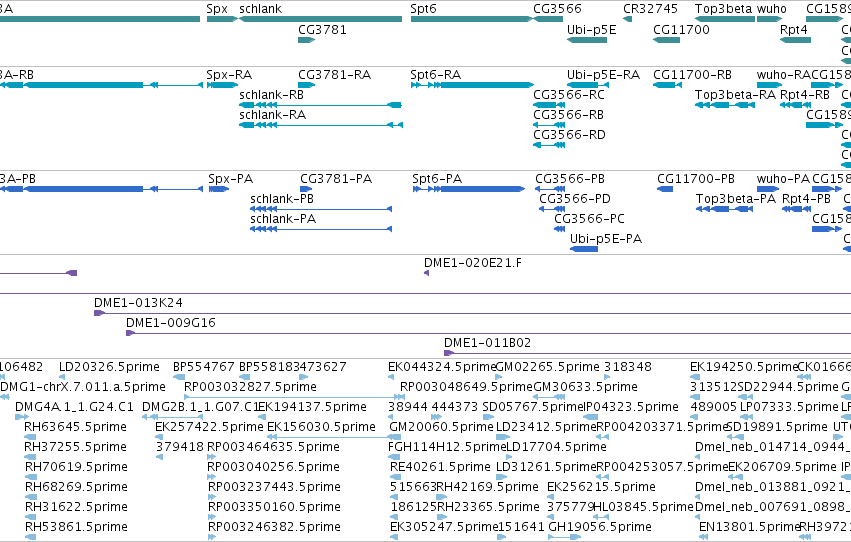Viewport: 851px width, 542px height.
Task: Select the RP003464635.5prime EST
Action: [x=212, y=457]
